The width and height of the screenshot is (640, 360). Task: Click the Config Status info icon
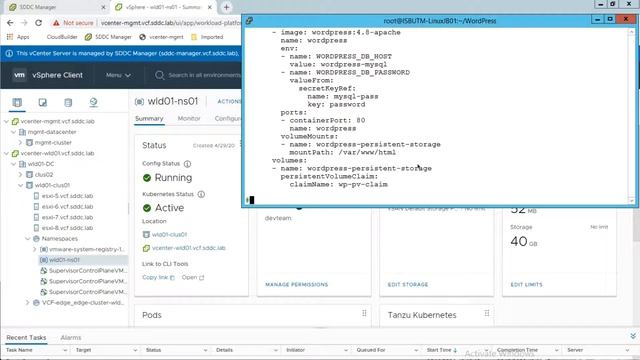coord(187,164)
